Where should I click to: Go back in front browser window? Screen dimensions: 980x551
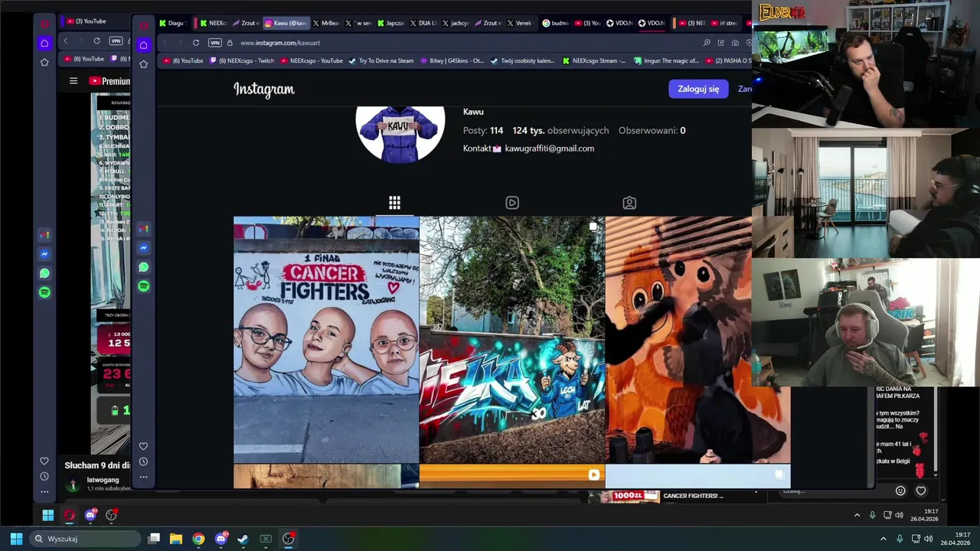point(164,43)
